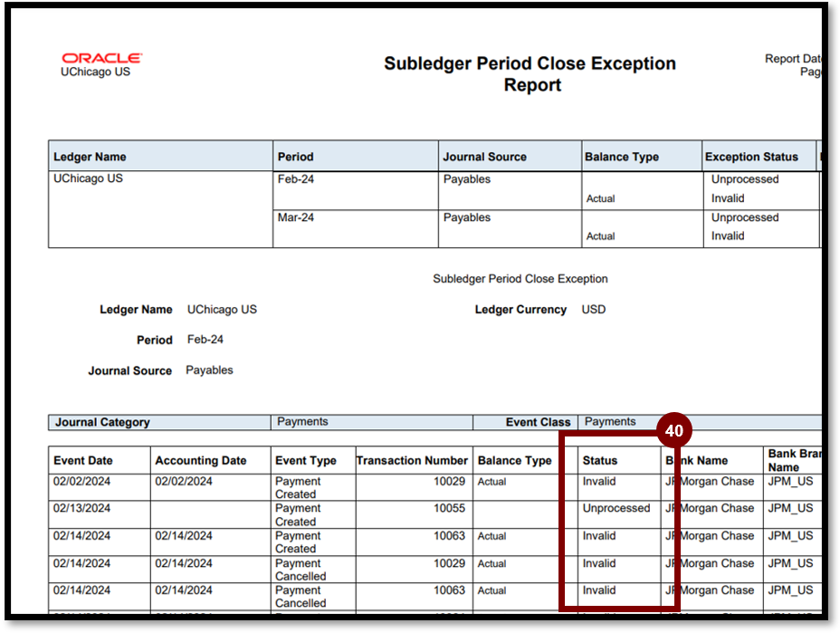Screen dimensions: 840x633
Task: Select the Unprocessed status for transaction 10055
Action: point(616,508)
